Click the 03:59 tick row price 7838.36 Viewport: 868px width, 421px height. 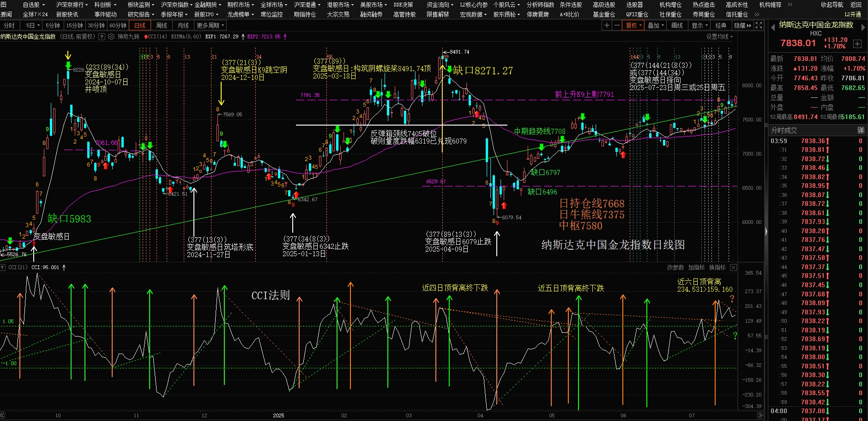813,141
